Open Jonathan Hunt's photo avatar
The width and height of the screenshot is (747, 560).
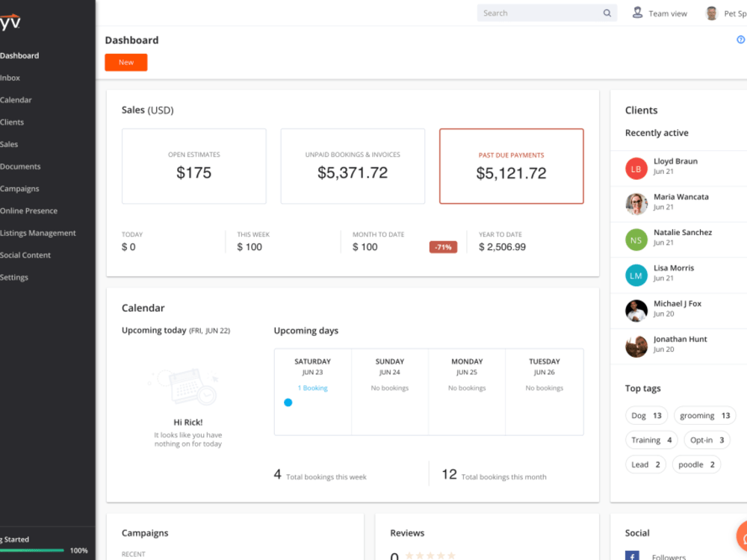coord(636,346)
